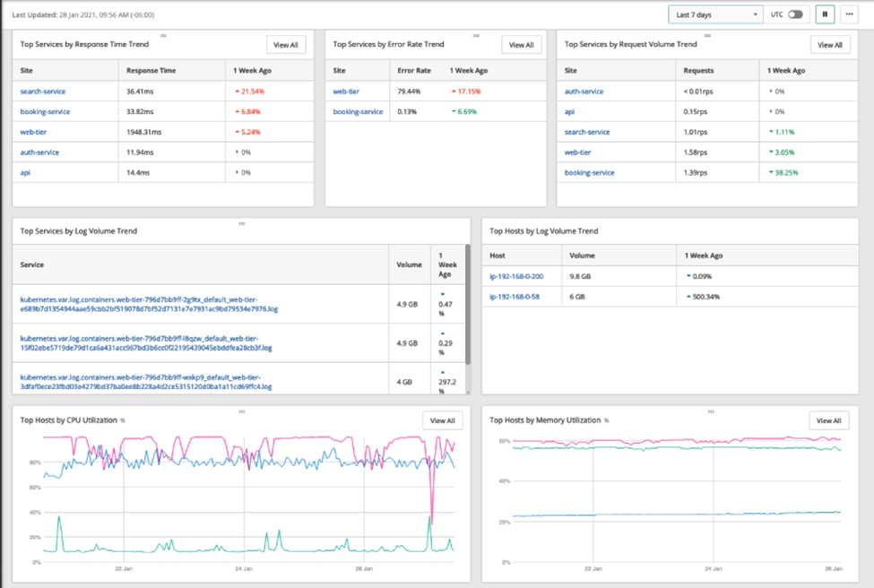View all hosts by CPU Utilization
Screen dimensions: 874x588
coord(442,420)
